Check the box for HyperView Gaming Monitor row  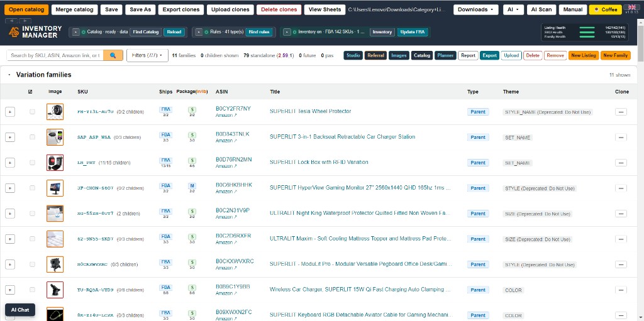[x=33, y=188]
